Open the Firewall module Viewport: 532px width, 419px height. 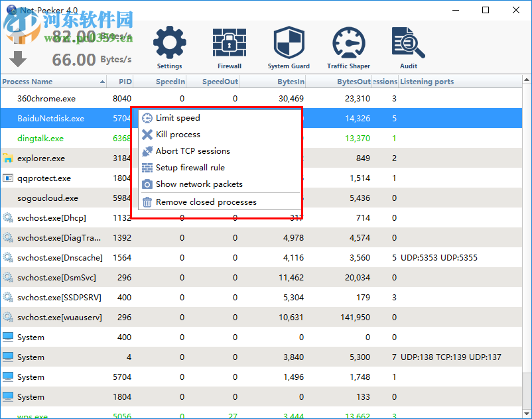229,46
